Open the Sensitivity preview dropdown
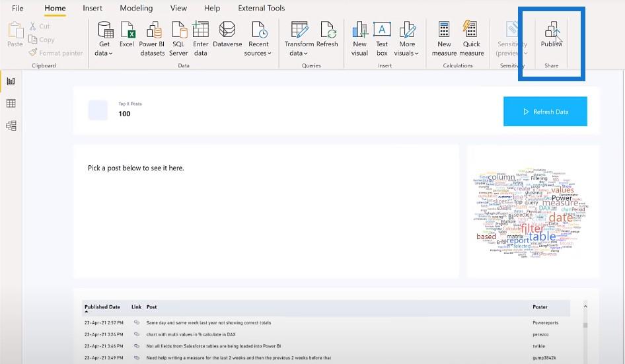The height and width of the screenshot is (364, 625). tap(512, 39)
